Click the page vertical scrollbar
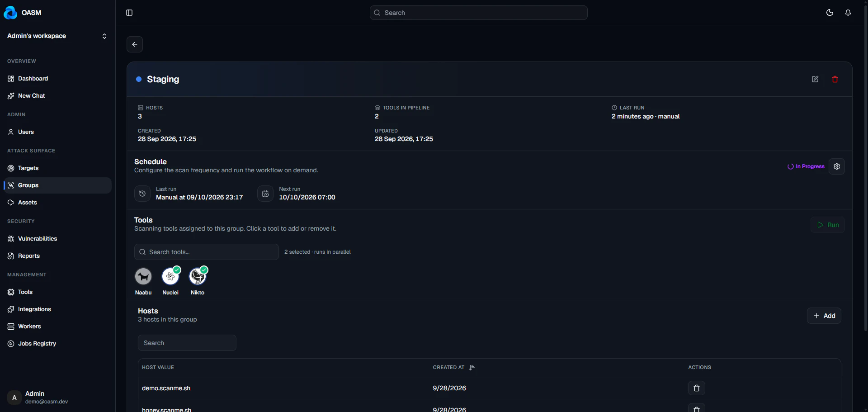868x412 pixels. pos(865,167)
